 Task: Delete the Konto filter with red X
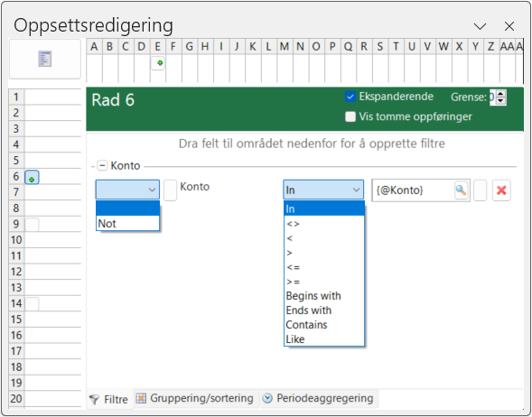pyautogui.click(x=501, y=190)
